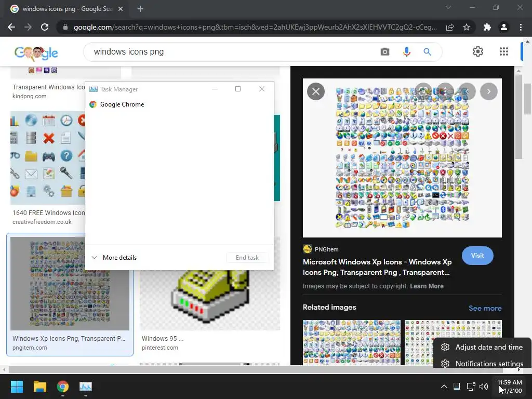Show next image in preview panel

[x=488, y=91]
